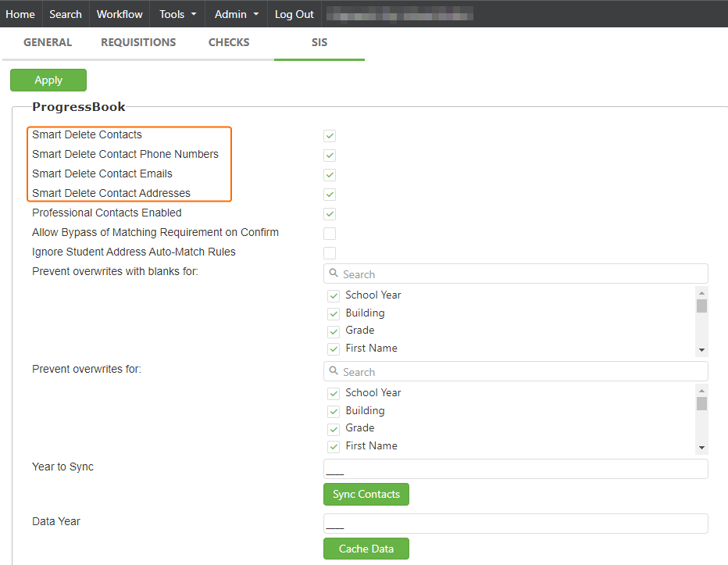Uncheck School Year under Prevent overwrites for
This screenshot has width=728, height=565.
[334, 394]
